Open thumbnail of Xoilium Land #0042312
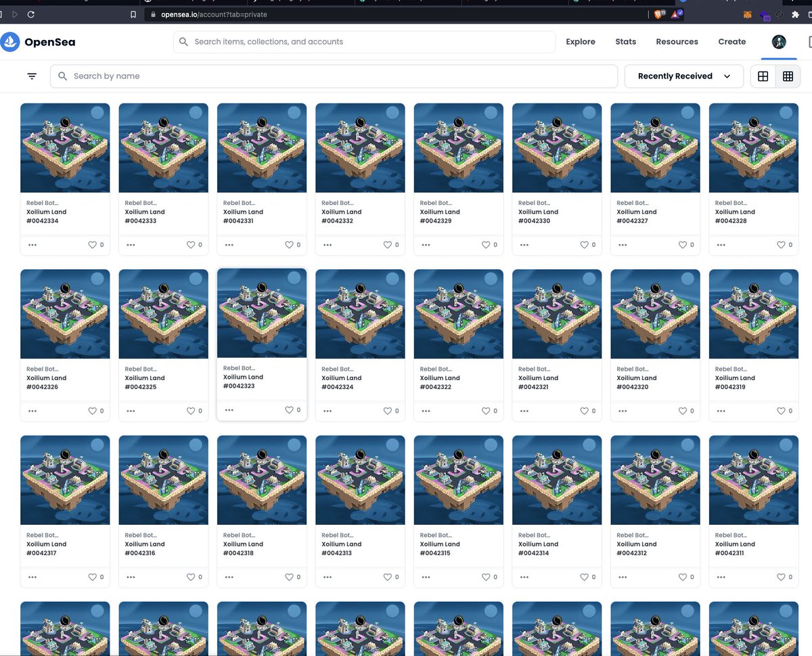812x656 pixels. pyautogui.click(x=655, y=480)
